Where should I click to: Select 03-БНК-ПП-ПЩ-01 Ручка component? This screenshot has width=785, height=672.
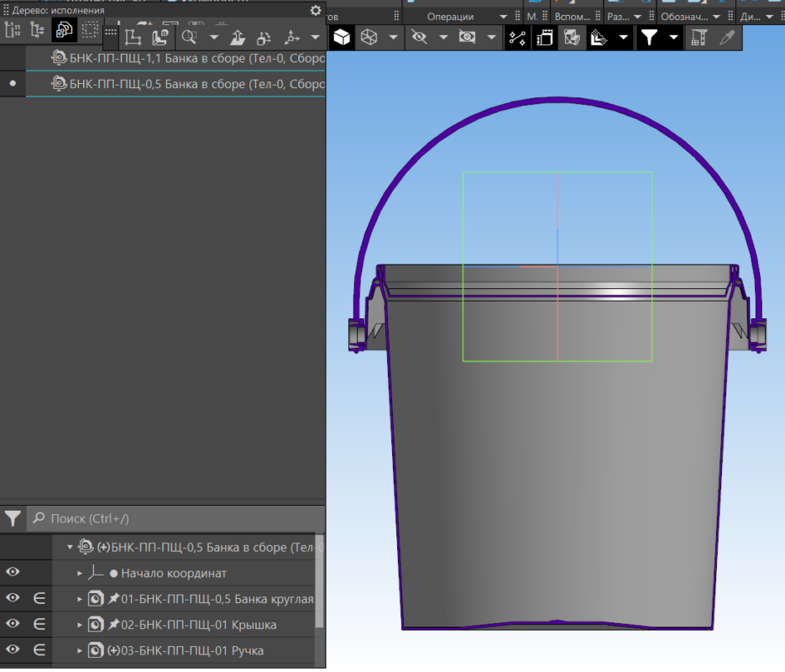192,651
